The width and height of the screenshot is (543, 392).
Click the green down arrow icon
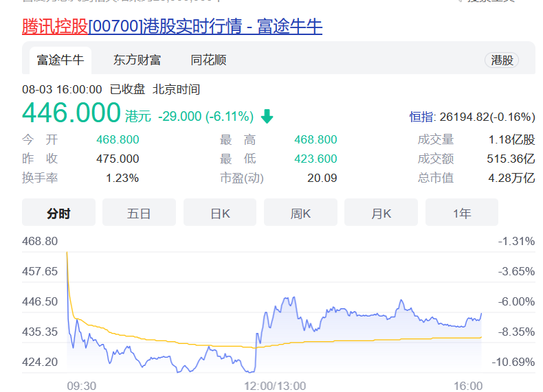pos(267,117)
